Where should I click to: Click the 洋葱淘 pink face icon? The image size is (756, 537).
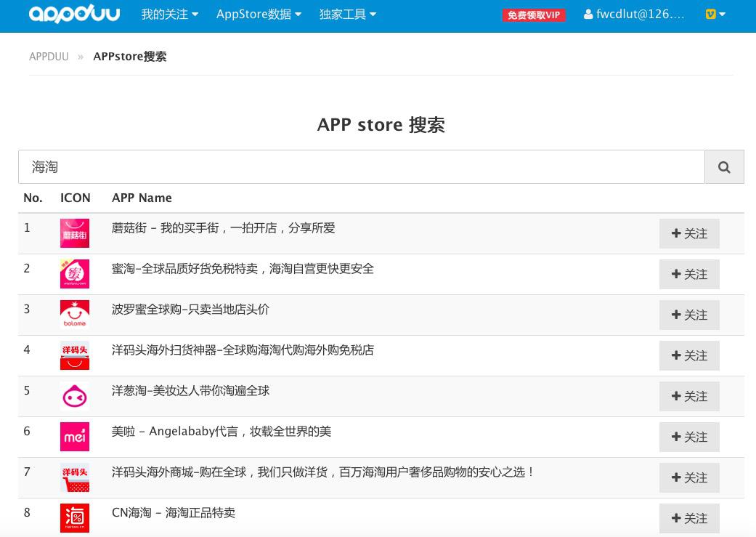pyautogui.click(x=74, y=395)
